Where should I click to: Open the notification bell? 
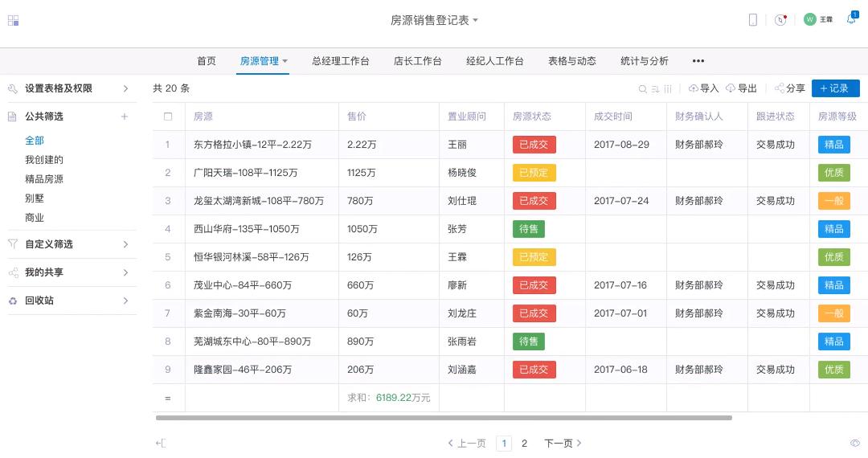pos(851,18)
